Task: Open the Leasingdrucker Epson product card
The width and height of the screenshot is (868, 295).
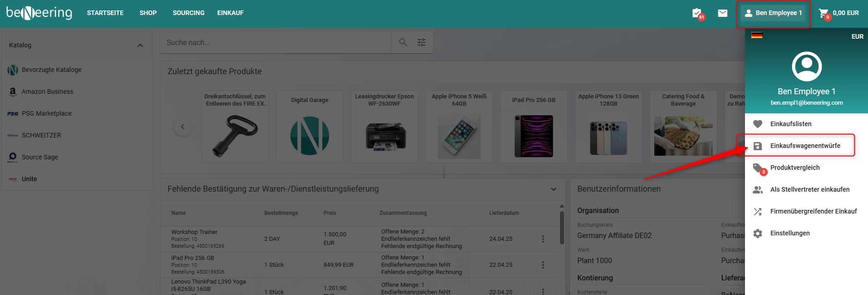Action: [x=385, y=127]
